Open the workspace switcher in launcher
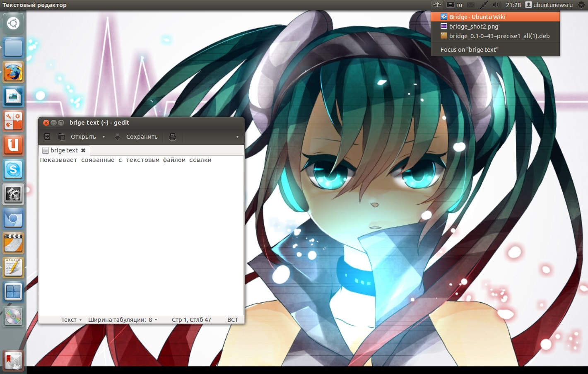588x374 pixels. pyautogui.click(x=13, y=292)
